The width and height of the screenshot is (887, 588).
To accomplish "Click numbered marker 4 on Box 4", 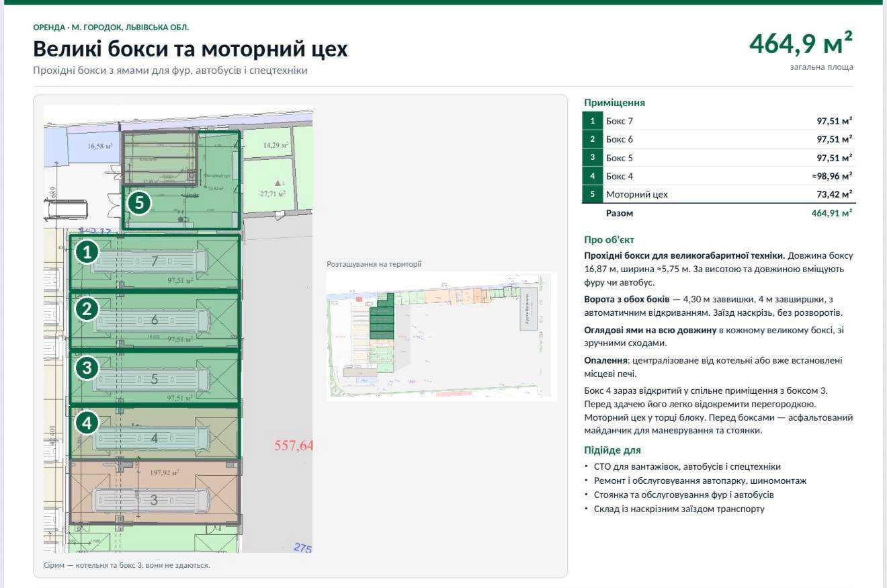I will 87,423.
